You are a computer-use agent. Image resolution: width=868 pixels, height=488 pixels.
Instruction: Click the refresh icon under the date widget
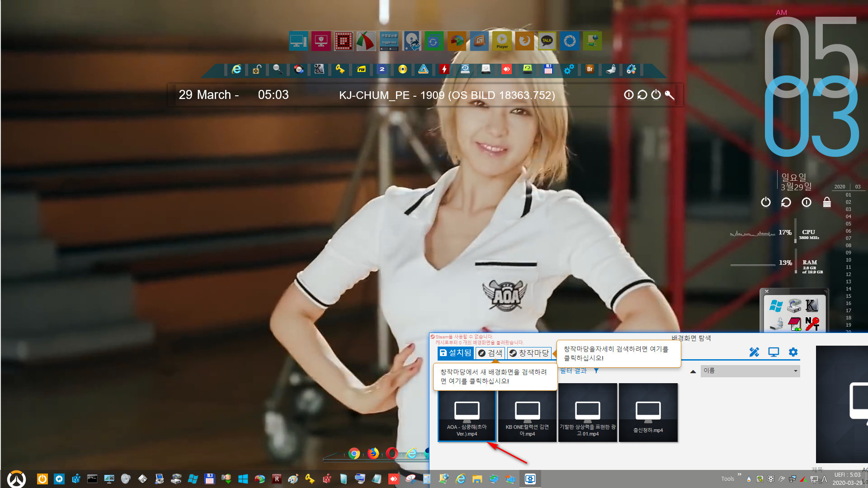click(x=786, y=202)
